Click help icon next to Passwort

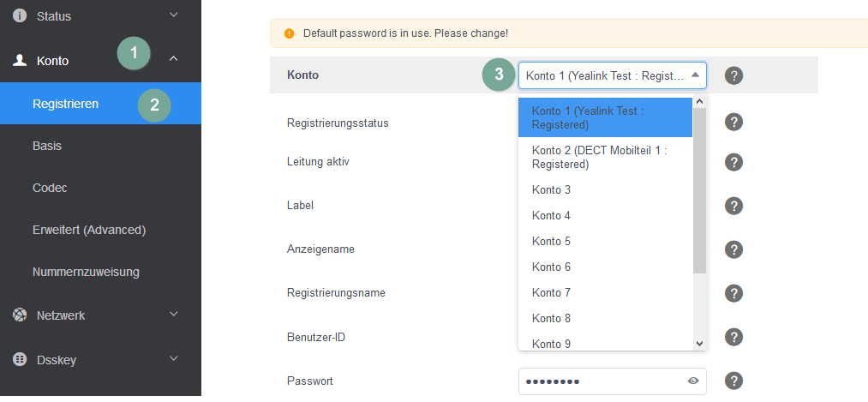pyautogui.click(x=733, y=381)
